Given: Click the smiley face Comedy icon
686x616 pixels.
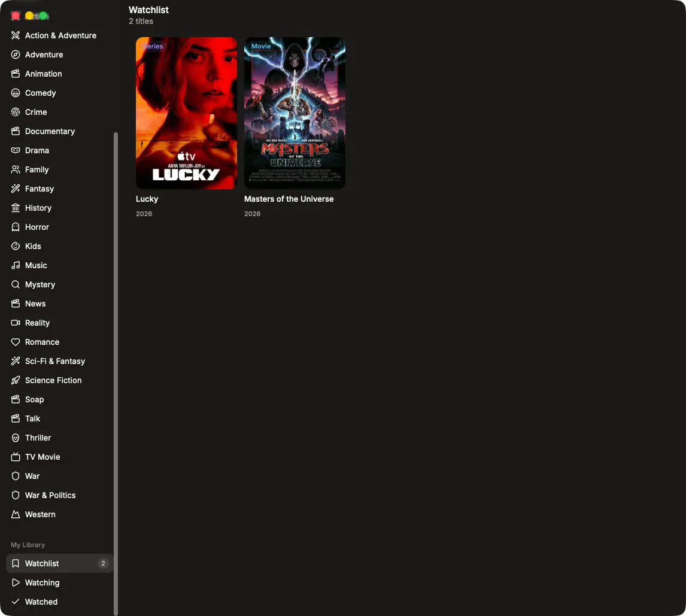Looking at the screenshot, I should pyautogui.click(x=16, y=93).
